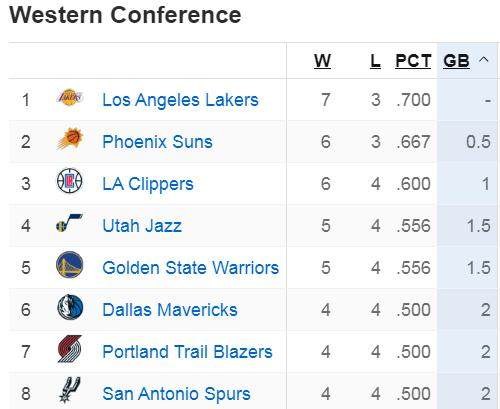Sort standings by W column
The image size is (500, 409).
[322, 61]
